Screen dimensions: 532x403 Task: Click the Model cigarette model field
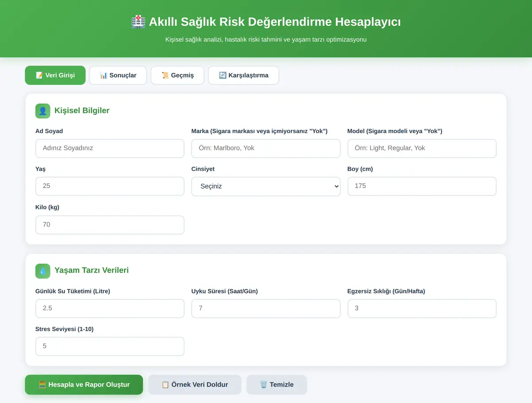422,148
